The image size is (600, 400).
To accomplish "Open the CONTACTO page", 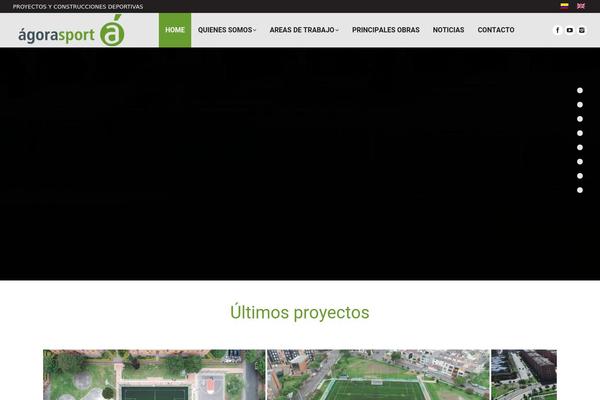I will coord(496,30).
